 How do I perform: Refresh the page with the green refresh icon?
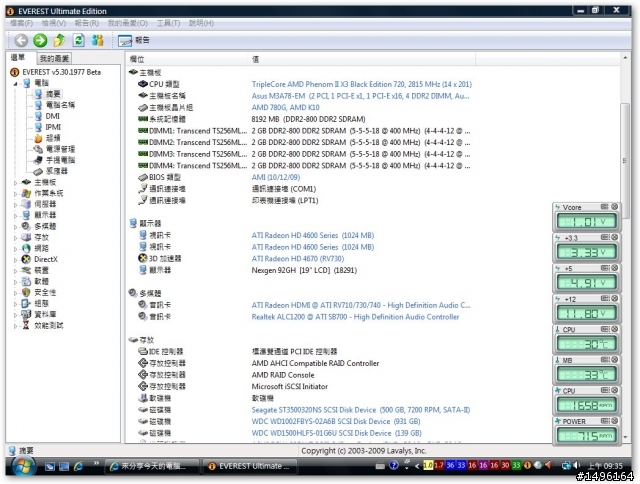[78, 40]
